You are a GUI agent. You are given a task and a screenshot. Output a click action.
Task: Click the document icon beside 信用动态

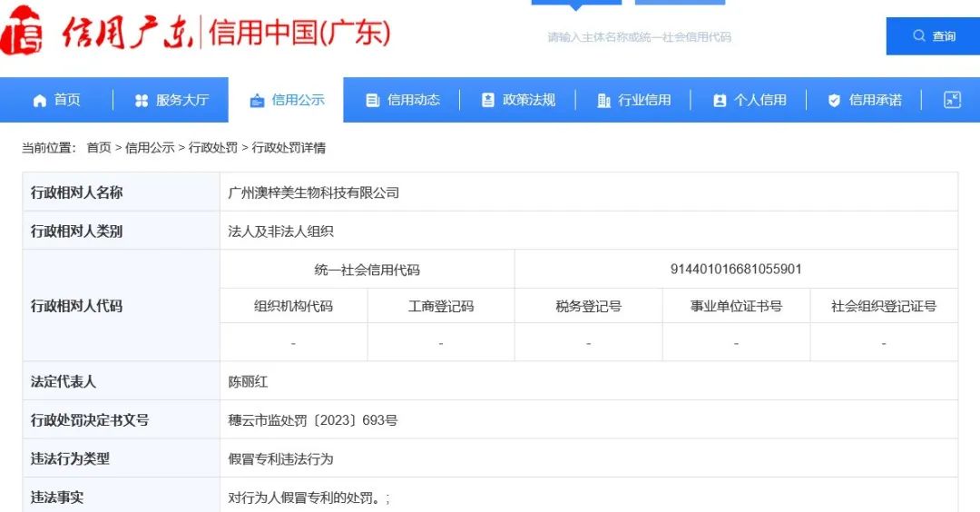point(373,101)
